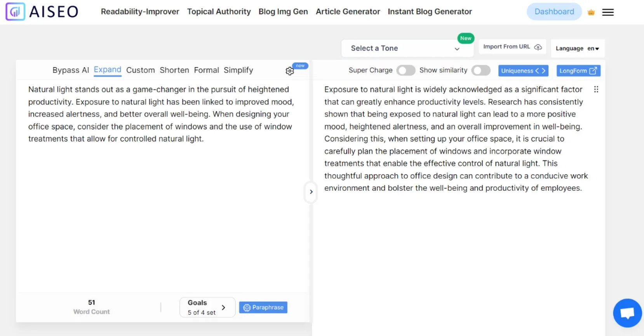The image size is (644, 336).
Task: Open the paraphraser settings gear icon
Action: click(x=290, y=71)
